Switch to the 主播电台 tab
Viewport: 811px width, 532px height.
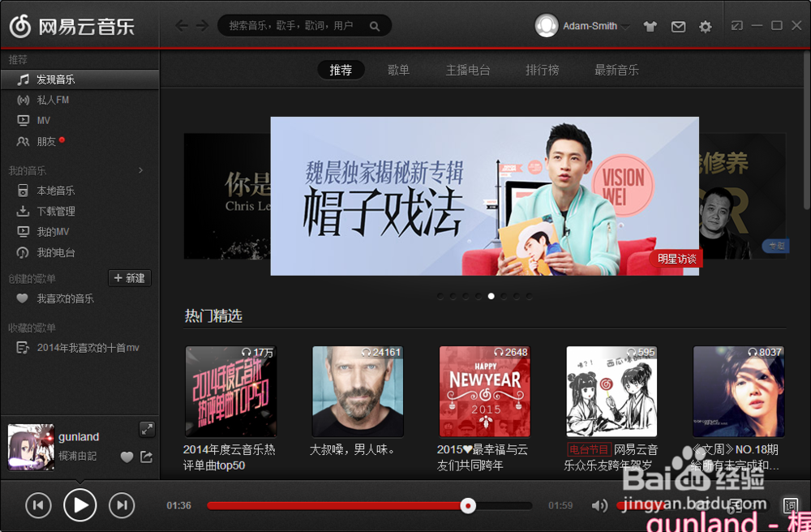pyautogui.click(x=469, y=70)
